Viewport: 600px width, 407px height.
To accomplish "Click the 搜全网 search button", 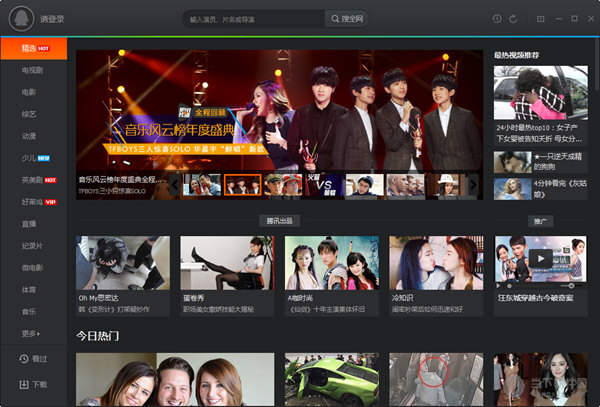I will click(347, 19).
